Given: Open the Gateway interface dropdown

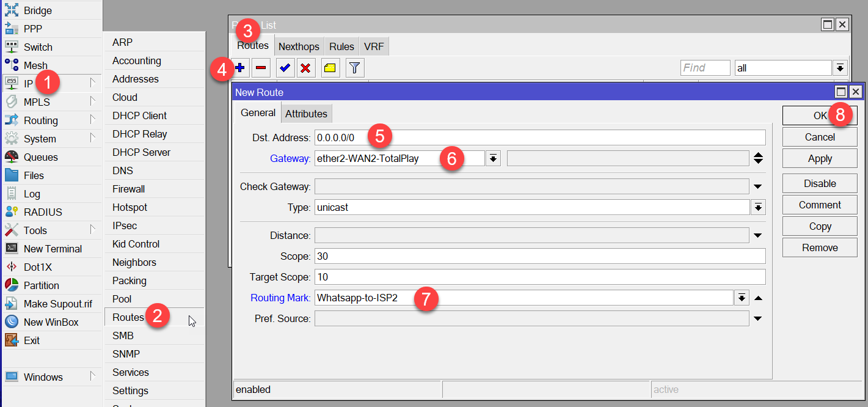Looking at the screenshot, I should click(494, 159).
